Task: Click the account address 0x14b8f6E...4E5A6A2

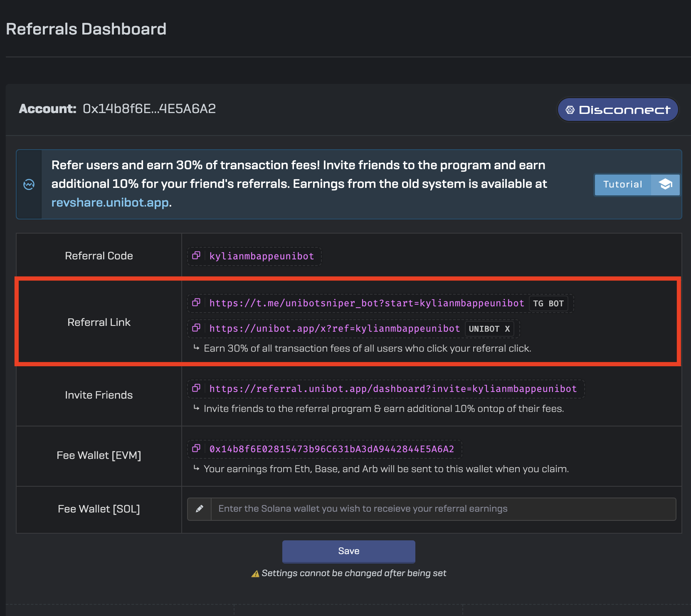Action: [x=149, y=109]
